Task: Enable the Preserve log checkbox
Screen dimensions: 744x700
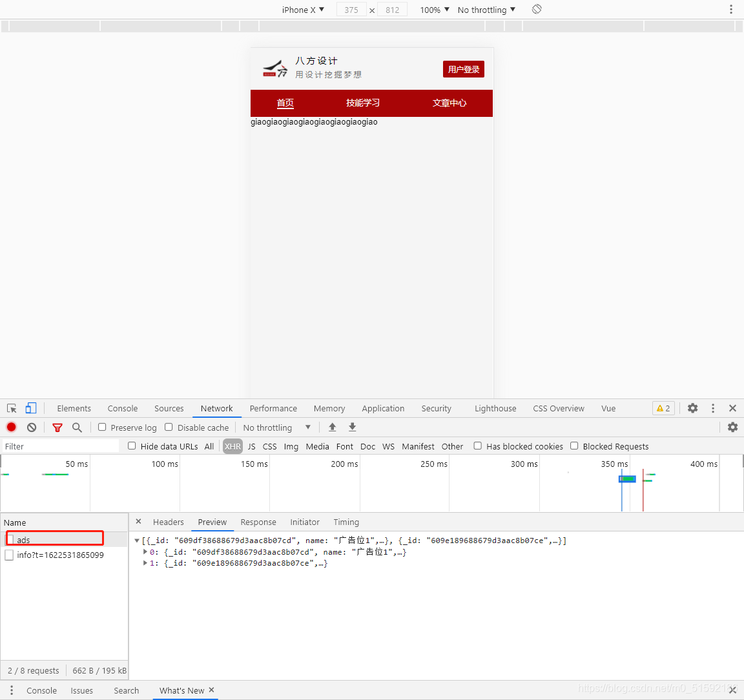Action: tap(102, 427)
